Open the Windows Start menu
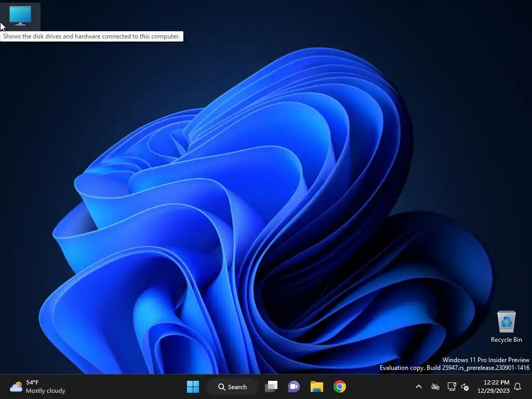 coord(193,387)
